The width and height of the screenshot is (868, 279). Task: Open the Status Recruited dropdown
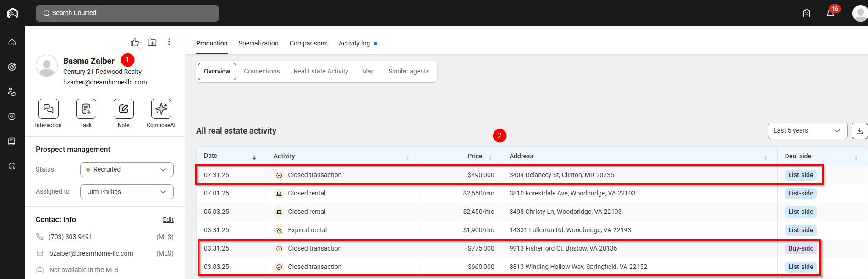click(127, 169)
